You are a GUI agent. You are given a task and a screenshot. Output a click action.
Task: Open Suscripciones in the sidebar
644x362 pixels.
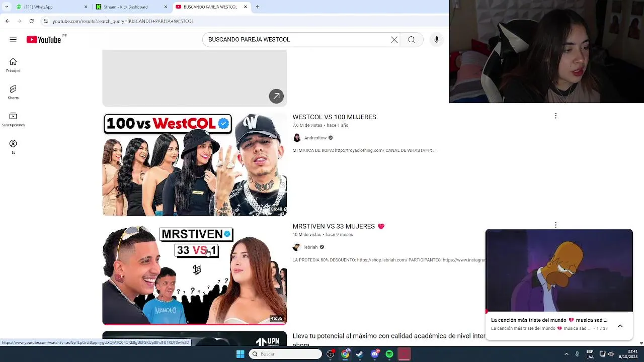(x=13, y=119)
